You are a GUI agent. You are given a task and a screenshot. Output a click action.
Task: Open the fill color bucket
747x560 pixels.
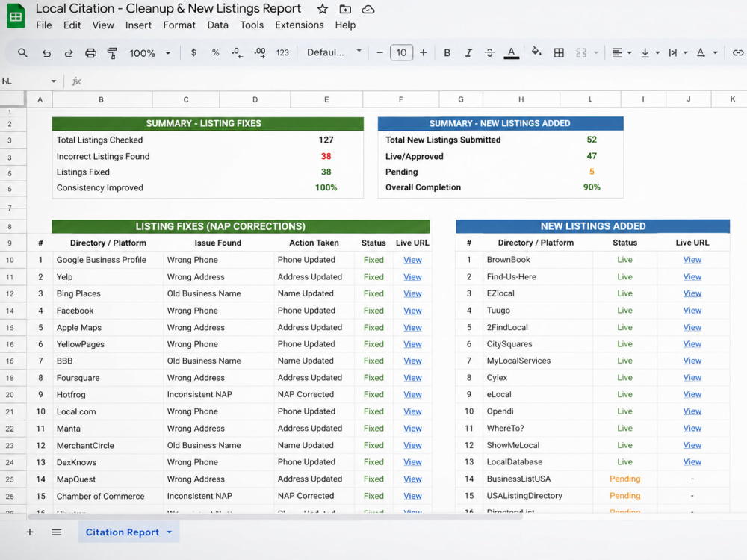(x=536, y=52)
